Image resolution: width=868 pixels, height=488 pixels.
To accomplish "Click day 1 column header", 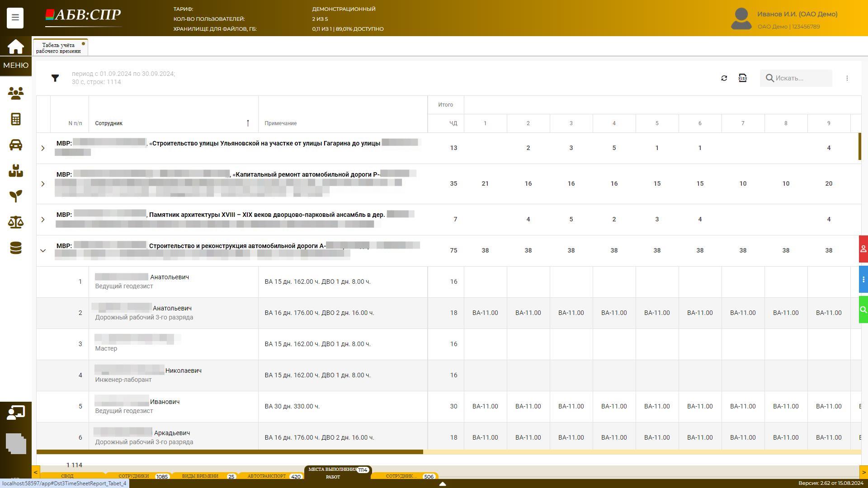I will tap(485, 123).
